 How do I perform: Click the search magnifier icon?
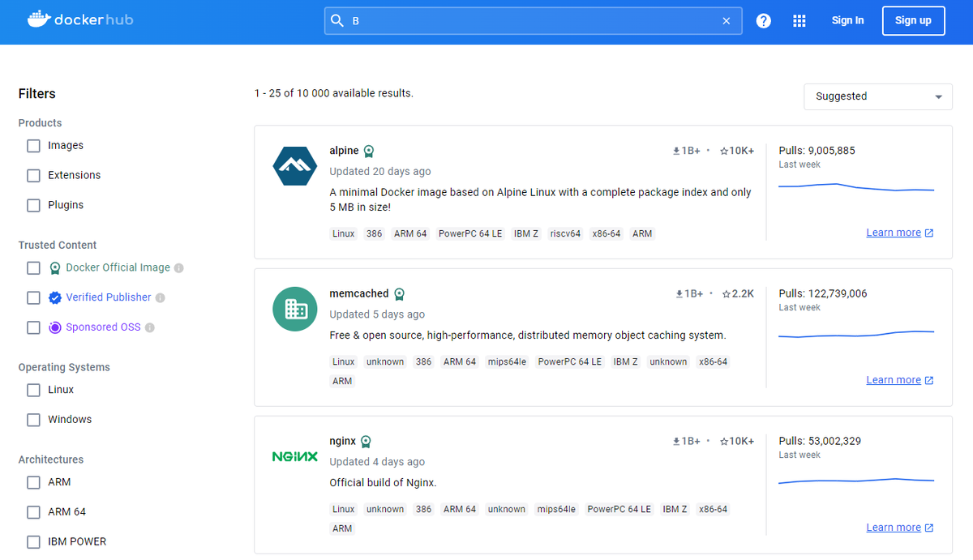pyautogui.click(x=337, y=21)
